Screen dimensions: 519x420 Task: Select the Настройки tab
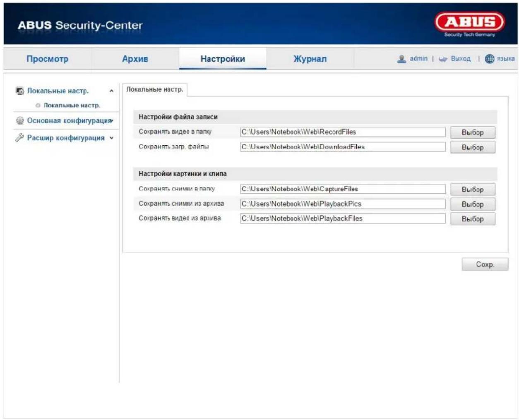[x=223, y=59]
